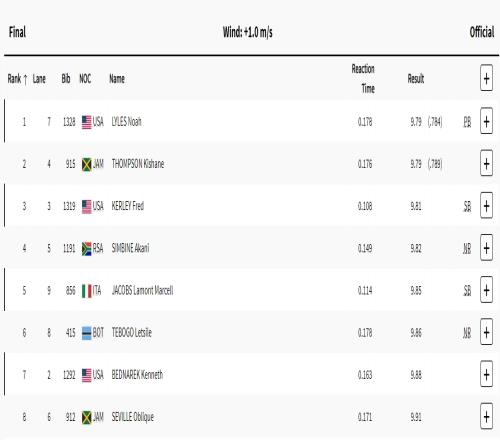The image size is (500, 440).
Task: Expand details for SEVILLE Oblique's row
Action: (486, 417)
